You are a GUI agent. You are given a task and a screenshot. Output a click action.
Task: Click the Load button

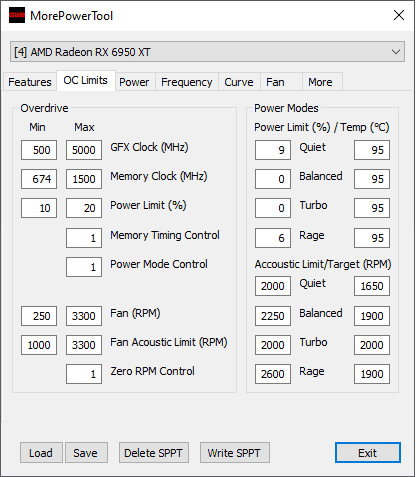[x=41, y=453]
